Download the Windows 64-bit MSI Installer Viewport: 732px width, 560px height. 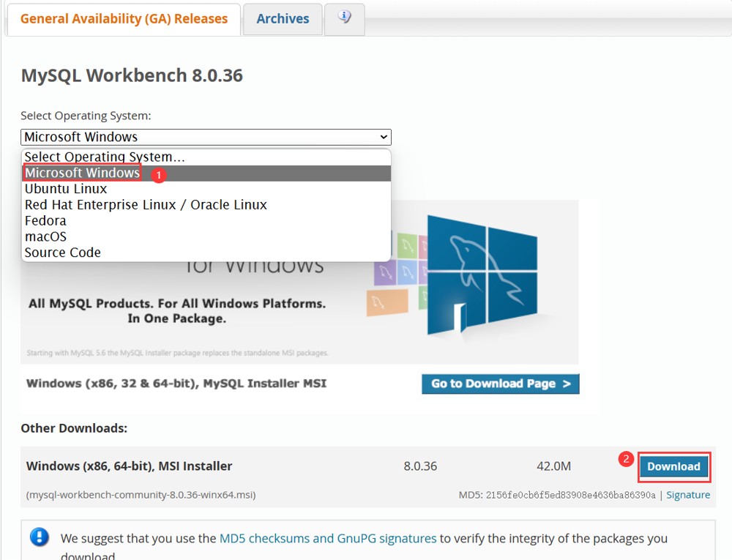click(673, 467)
